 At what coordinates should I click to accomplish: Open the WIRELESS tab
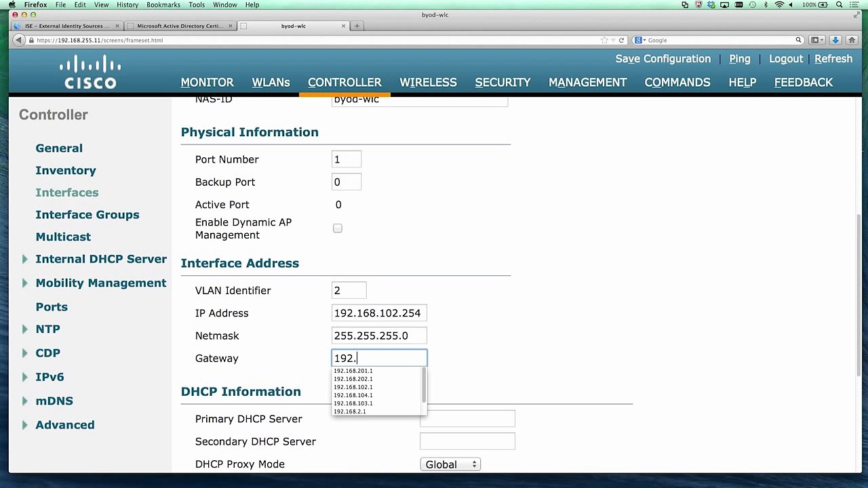tap(428, 82)
